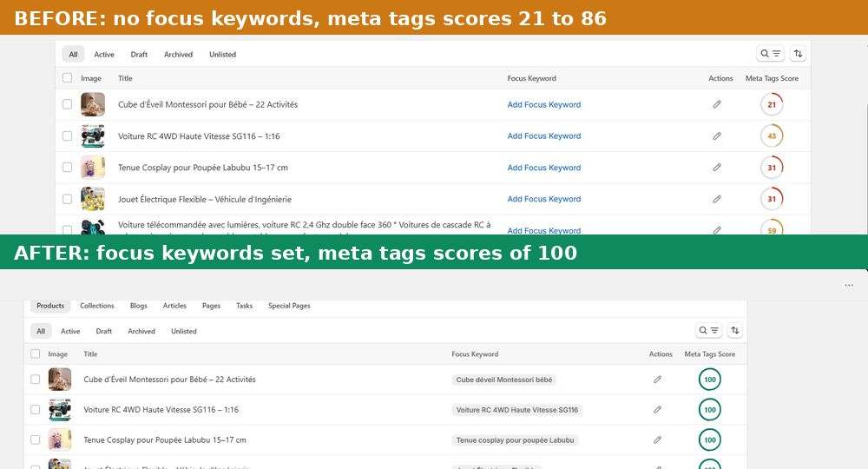Image resolution: width=868 pixels, height=469 pixels.
Task: Click the Focus Keyword header in the AFTER list
Action: tap(475, 353)
